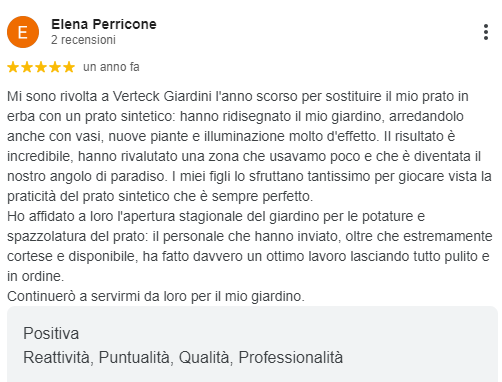
Task: Click the phrase 'nostro angolo di paradiso'
Action: pyautogui.click(x=86, y=176)
